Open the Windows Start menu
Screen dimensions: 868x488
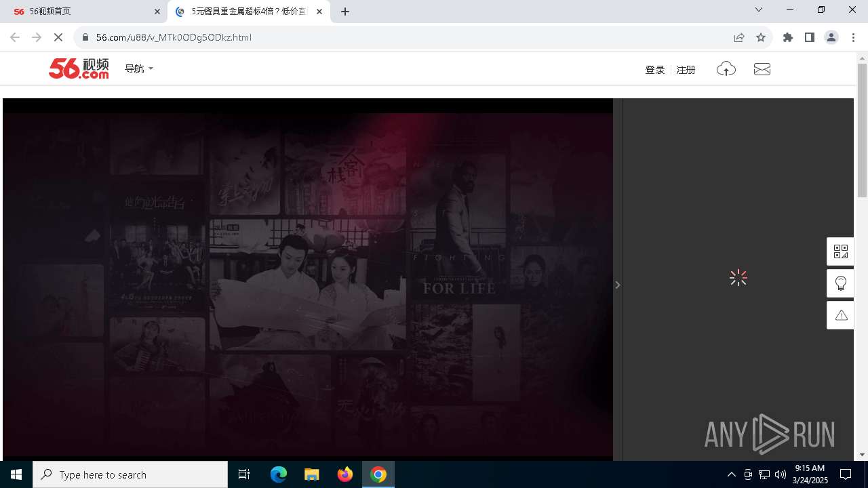click(16, 474)
